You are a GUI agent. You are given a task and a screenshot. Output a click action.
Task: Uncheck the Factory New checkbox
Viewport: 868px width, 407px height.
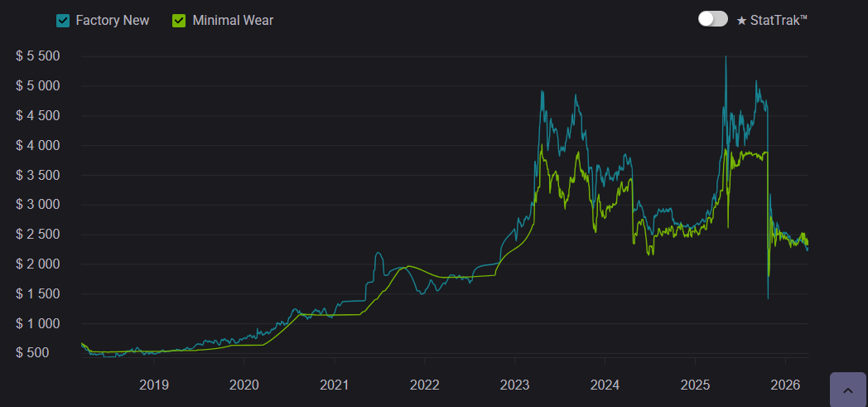click(63, 20)
